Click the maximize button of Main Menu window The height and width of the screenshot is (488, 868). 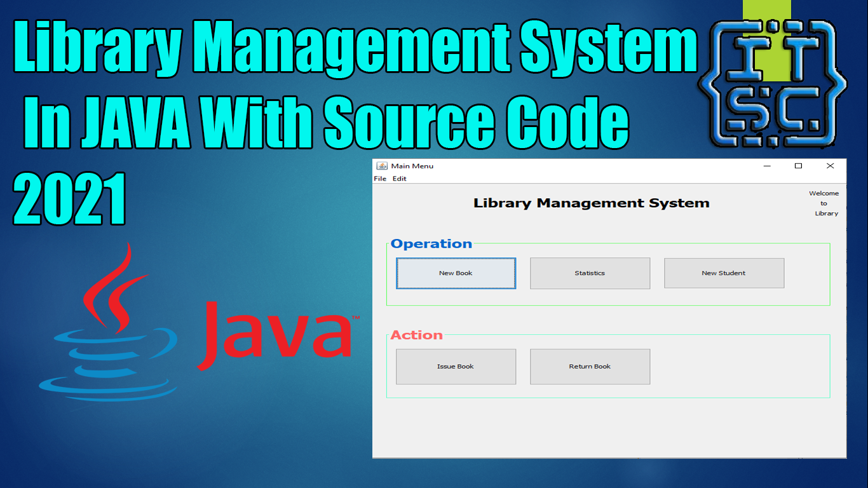pos(798,165)
